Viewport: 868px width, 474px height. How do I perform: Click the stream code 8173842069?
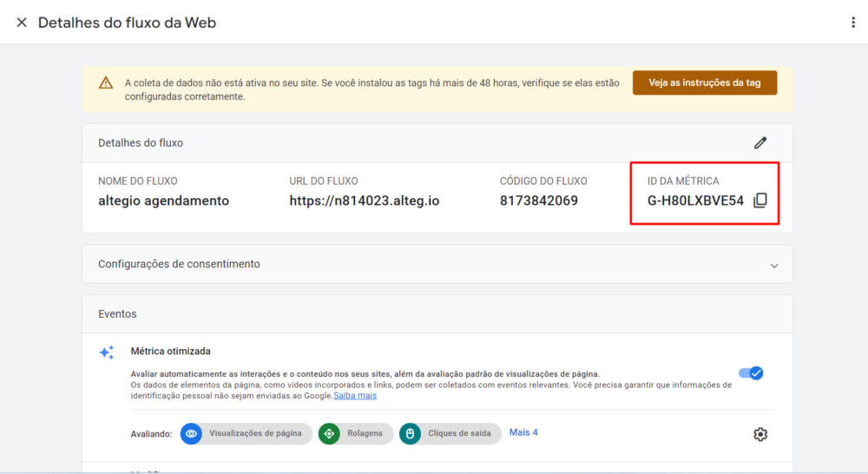tap(538, 201)
